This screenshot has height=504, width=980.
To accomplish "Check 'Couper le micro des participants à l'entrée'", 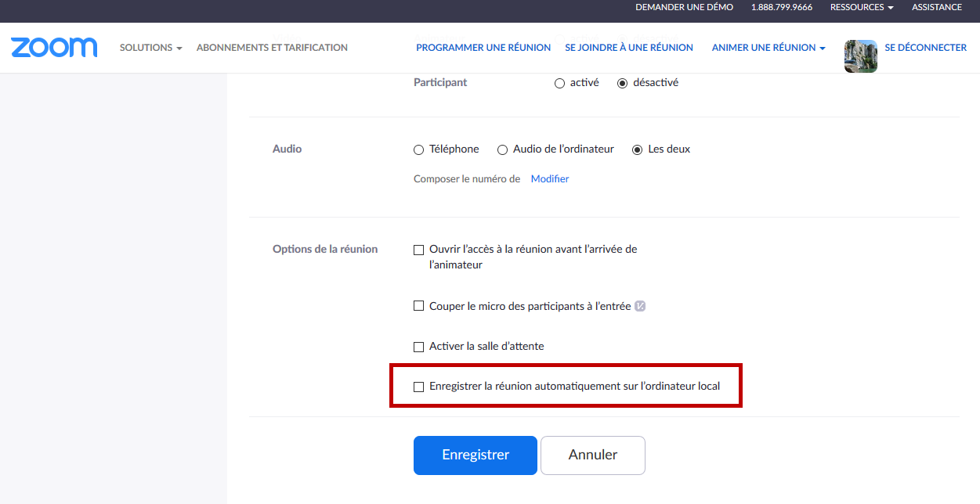I will 418,306.
